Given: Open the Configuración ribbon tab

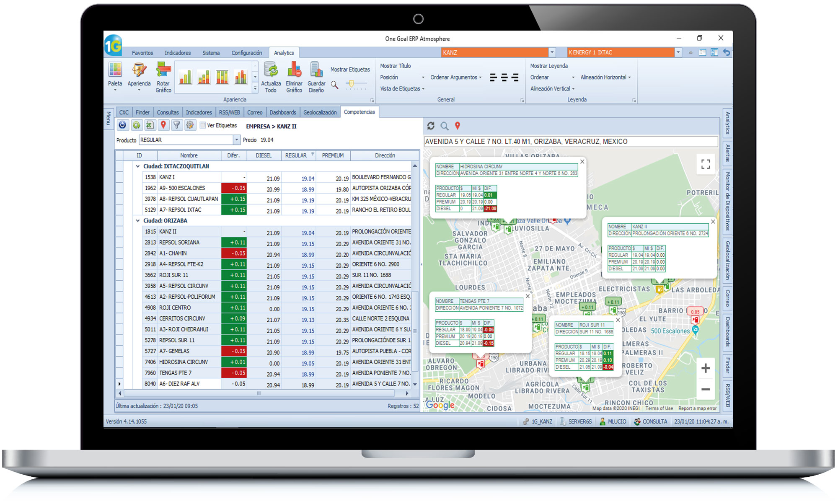Looking at the screenshot, I should (247, 53).
